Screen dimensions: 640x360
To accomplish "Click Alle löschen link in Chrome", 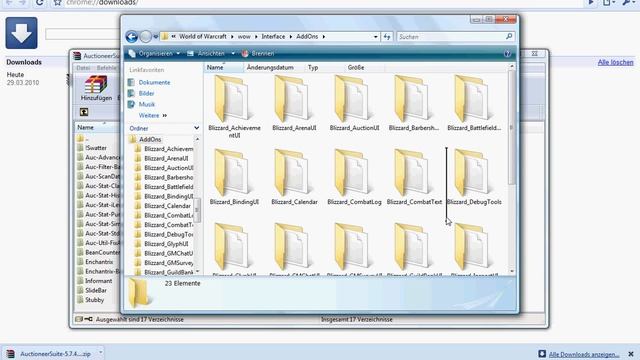I will [x=616, y=62].
